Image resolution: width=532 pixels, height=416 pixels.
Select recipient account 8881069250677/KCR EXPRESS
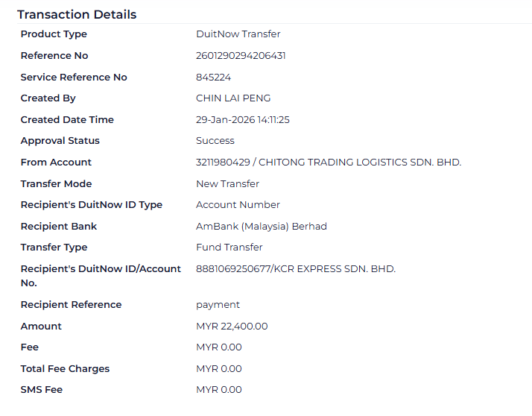[x=295, y=269]
